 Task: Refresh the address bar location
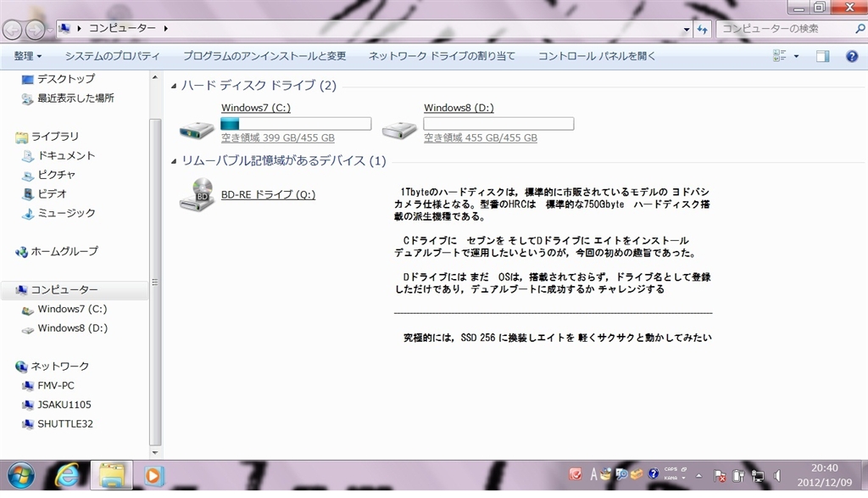coord(703,29)
